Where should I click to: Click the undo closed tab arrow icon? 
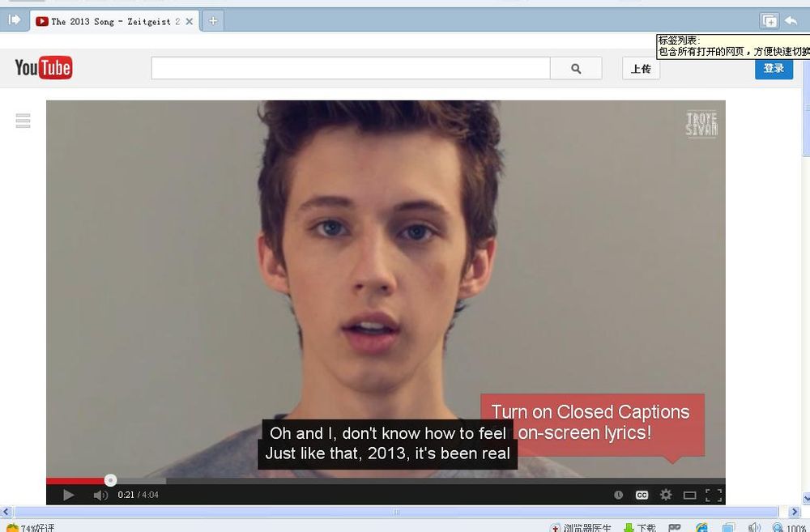click(791, 21)
